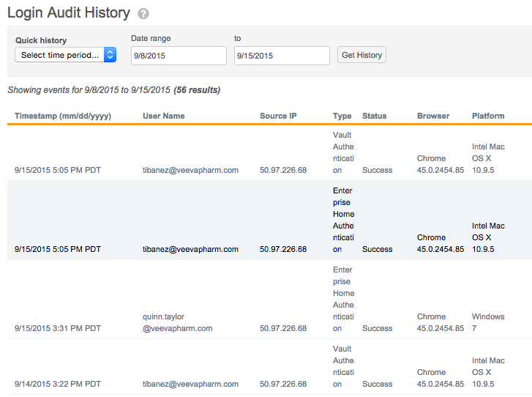
Task: Open the Quick history time period dropdown
Action: 65,55
